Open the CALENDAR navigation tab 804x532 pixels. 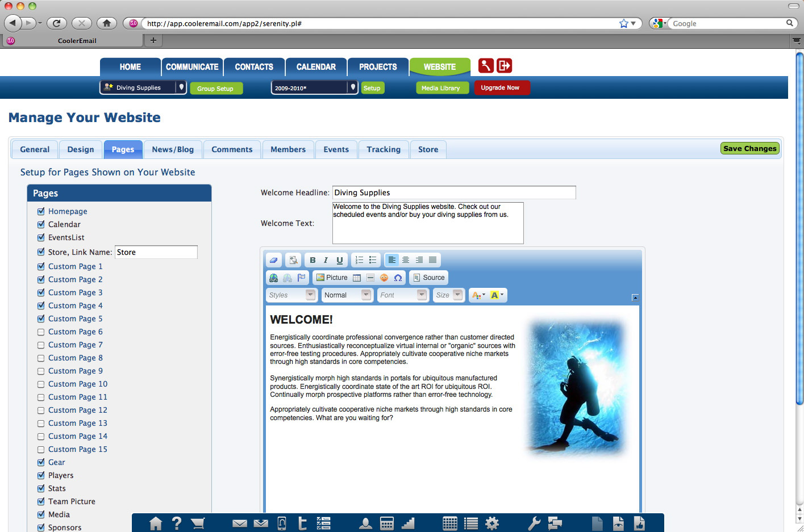tap(316, 67)
